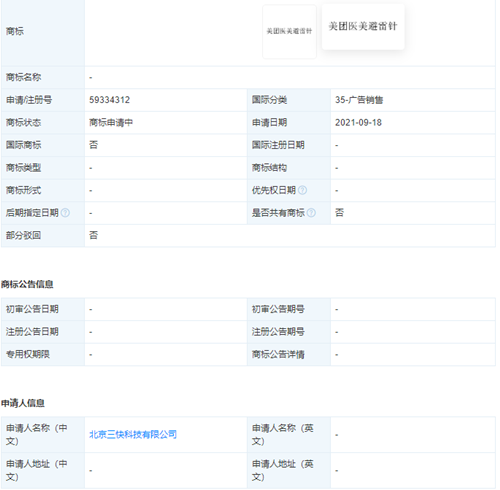This screenshot has width=500, height=490.
Task: Open the small 美团医美避雷针 trademark thumbnail
Action: point(289,32)
